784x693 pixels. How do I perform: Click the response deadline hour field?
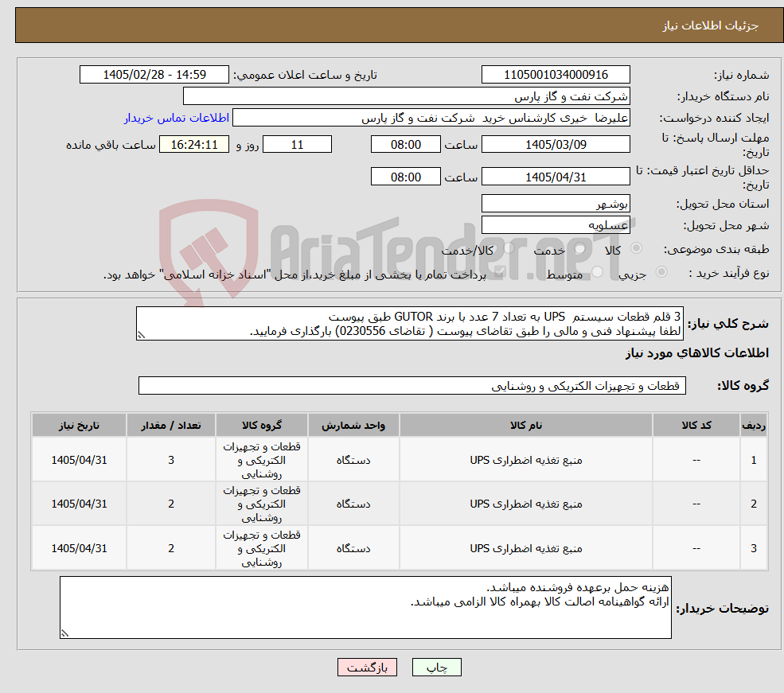point(405,144)
